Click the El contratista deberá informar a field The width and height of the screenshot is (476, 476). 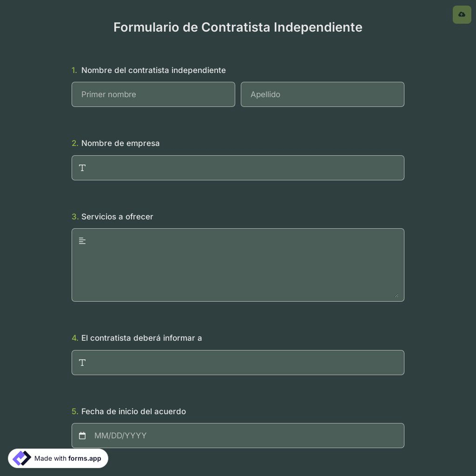238,362
